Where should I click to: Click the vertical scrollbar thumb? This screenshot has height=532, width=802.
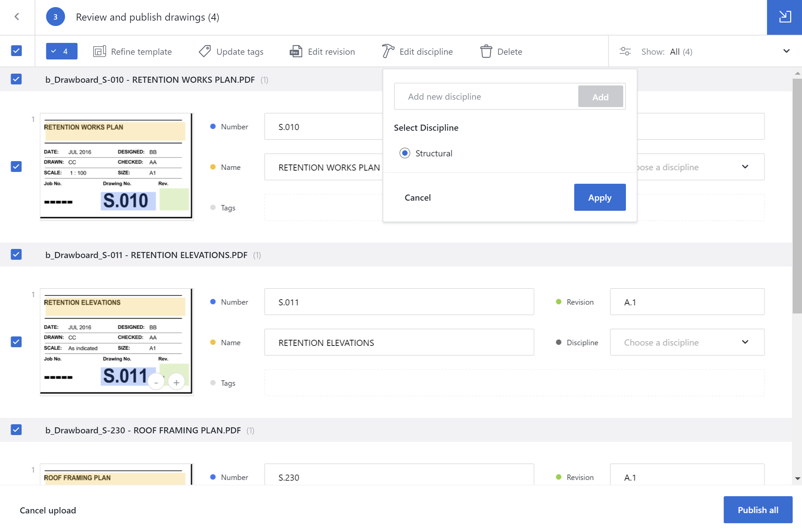coord(797,196)
